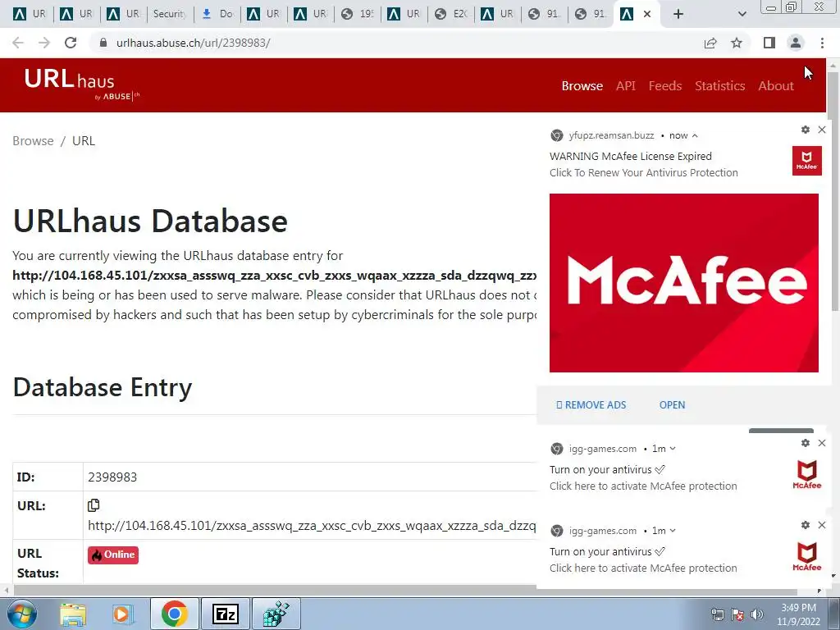Click the vertical page scrollbar

(833, 190)
